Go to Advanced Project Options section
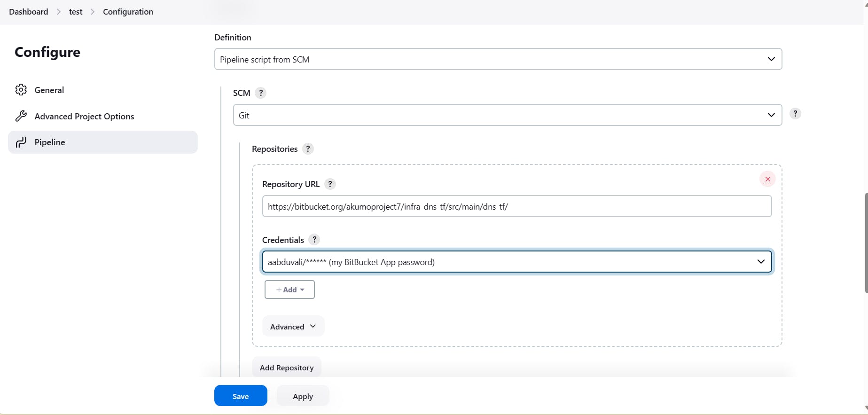 (x=103, y=116)
